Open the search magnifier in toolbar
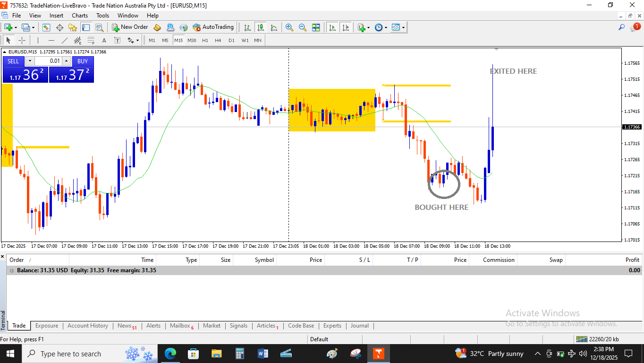The width and height of the screenshot is (644, 363). click(622, 27)
